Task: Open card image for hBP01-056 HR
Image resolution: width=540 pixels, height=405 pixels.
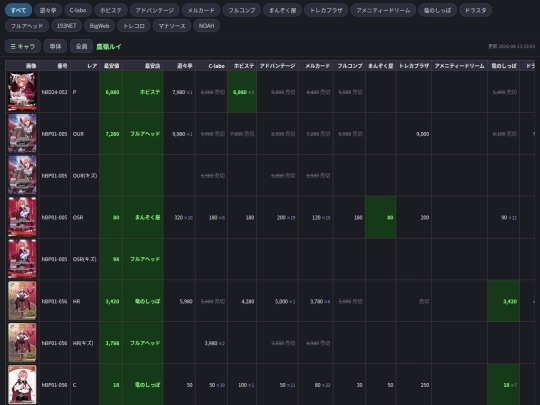Action: point(22,301)
